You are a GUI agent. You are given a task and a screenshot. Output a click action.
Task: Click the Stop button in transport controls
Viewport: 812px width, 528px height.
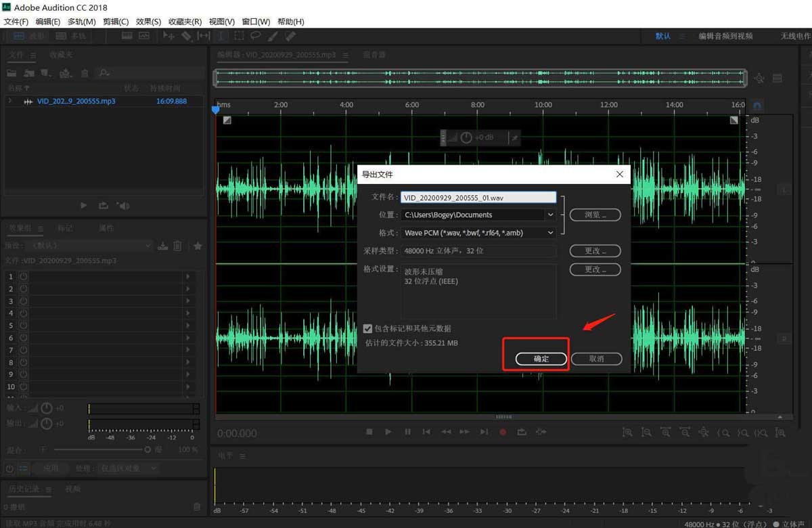point(369,432)
